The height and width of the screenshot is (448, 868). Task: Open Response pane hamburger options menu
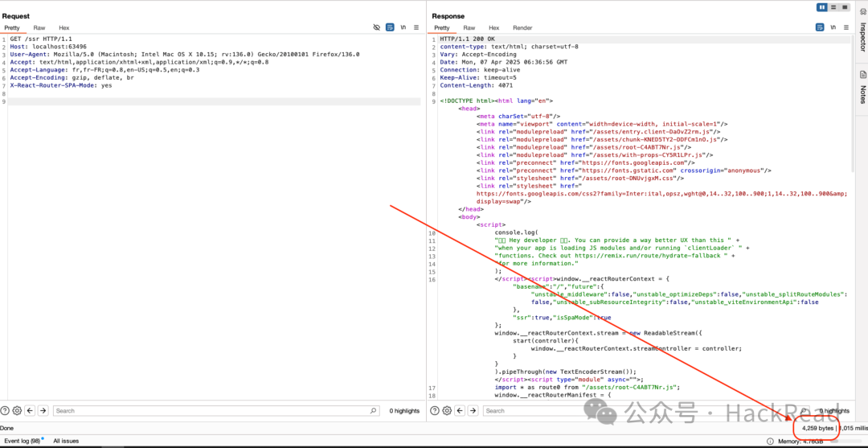[846, 27]
